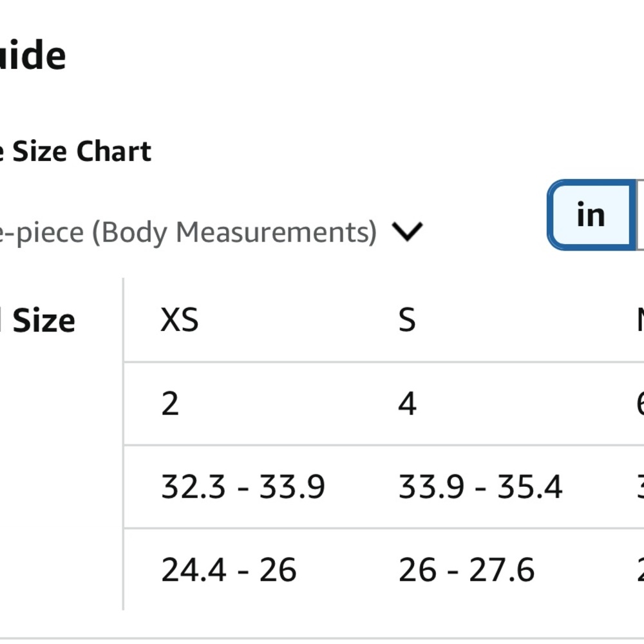Click the 26 - 27.6 measurement cell

tap(466, 570)
